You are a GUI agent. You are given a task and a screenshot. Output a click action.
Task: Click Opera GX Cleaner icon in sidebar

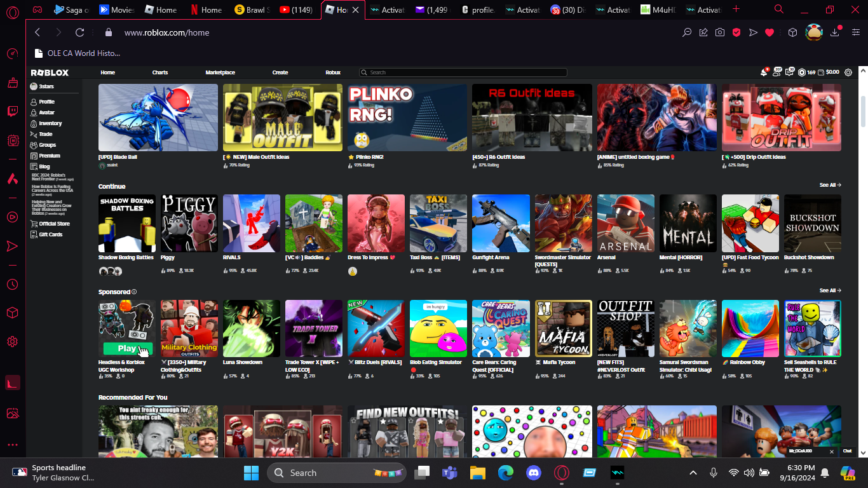[x=12, y=83]
